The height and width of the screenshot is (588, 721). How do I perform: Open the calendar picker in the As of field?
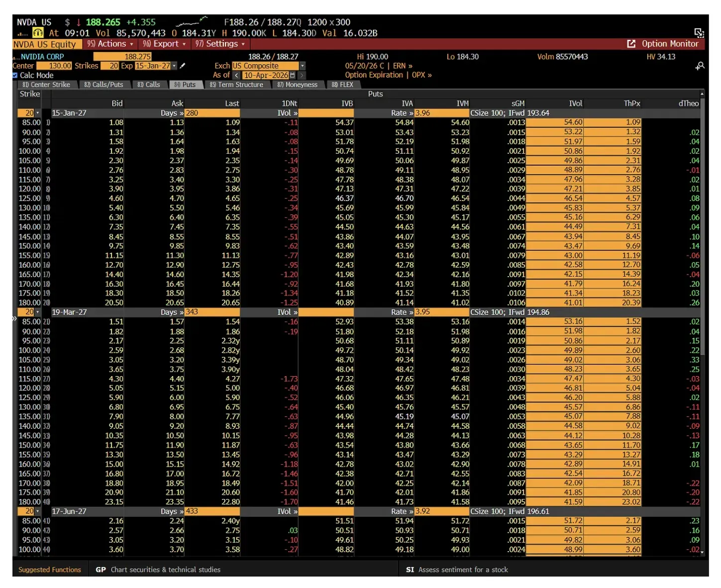(x=293, y=75)
